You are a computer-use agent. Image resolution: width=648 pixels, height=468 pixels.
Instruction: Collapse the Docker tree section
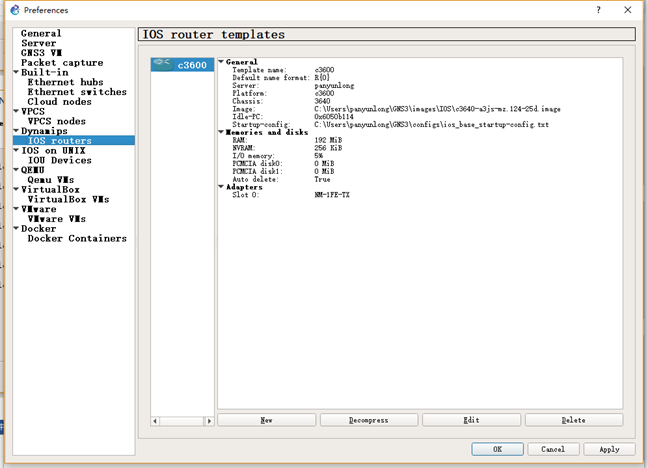(x=16, y=228)
